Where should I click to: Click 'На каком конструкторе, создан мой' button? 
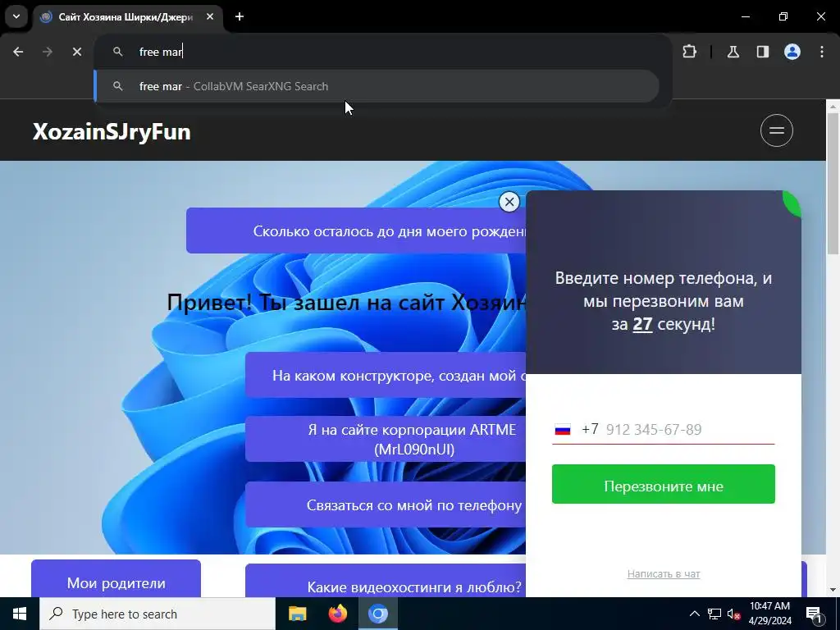point(386,376)
